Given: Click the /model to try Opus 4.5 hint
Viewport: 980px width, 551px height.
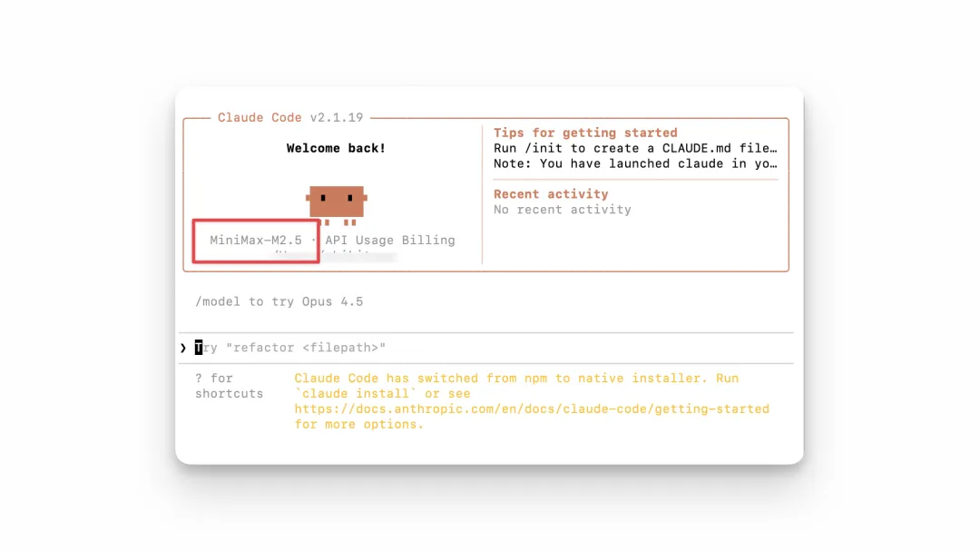Looking at the screenshot, I should click(279, 301).
